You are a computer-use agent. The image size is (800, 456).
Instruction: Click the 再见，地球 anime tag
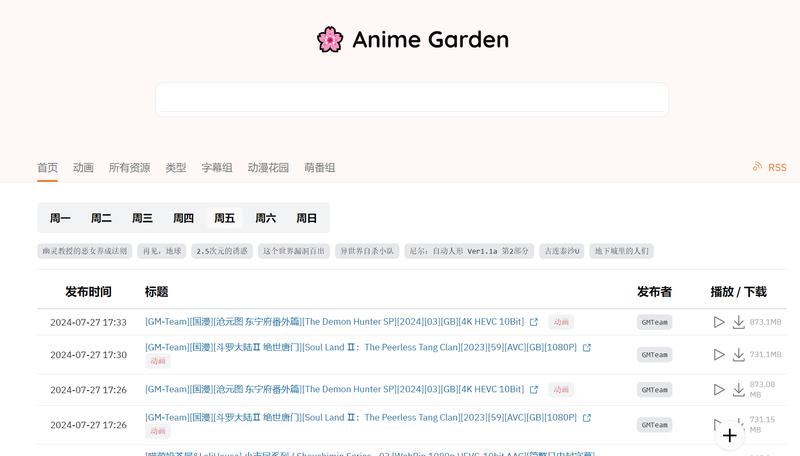pos(162,251)
